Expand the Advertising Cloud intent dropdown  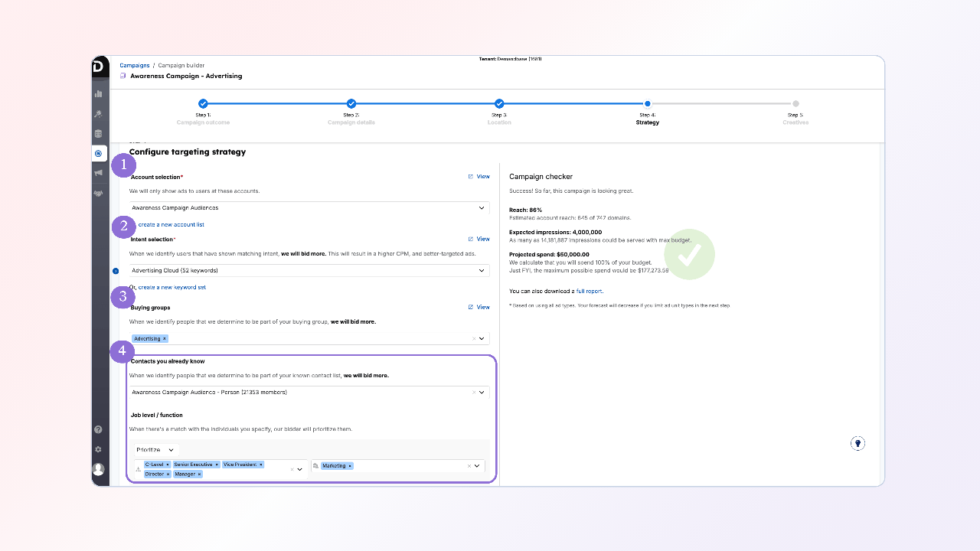[481, 271]
